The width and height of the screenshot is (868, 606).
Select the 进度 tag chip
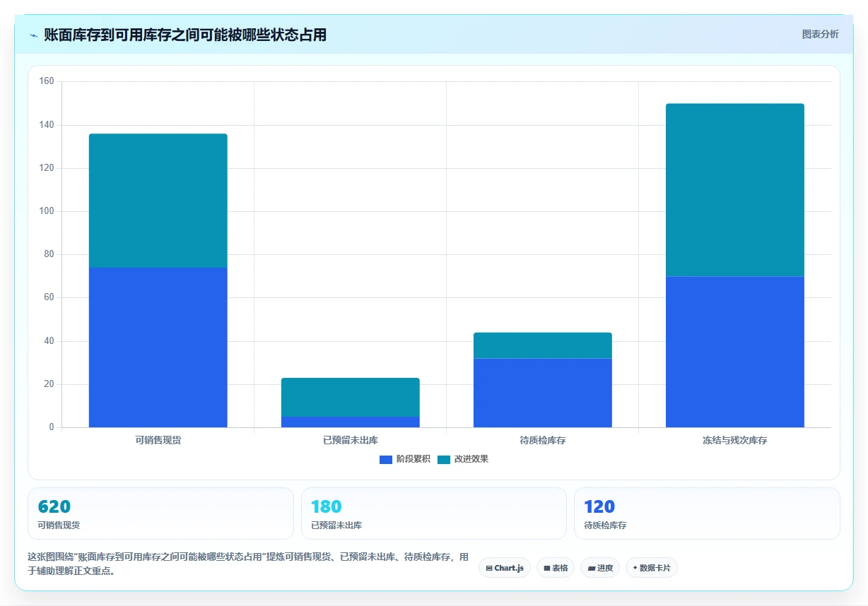(x=600, y=568)
